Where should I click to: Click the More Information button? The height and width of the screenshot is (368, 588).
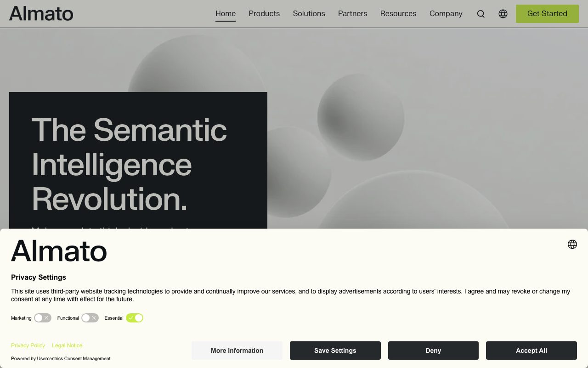(237, 351)
